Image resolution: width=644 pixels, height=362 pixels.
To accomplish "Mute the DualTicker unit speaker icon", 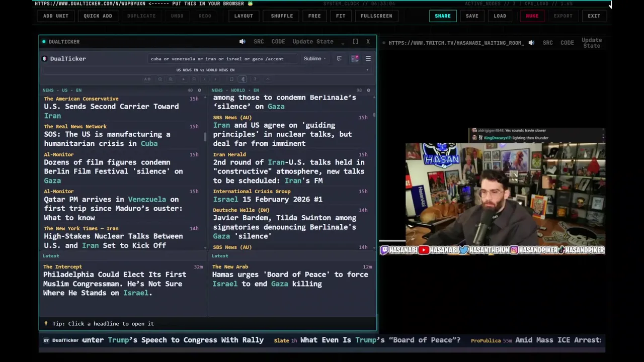I will (242, 42).
